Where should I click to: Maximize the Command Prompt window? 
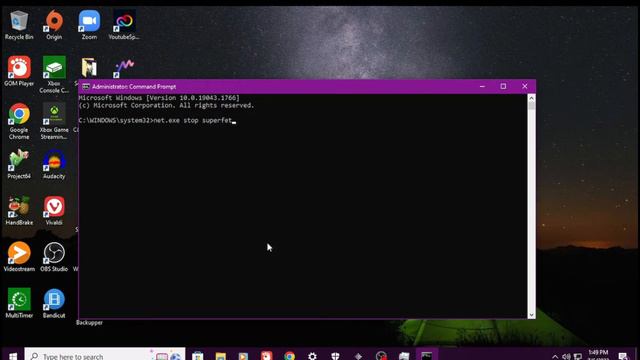503,87
